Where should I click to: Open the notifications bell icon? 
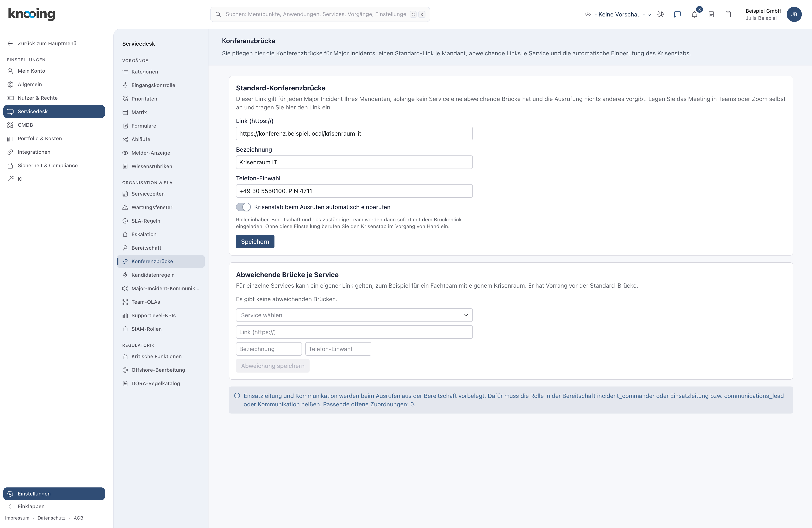[694, 14]
